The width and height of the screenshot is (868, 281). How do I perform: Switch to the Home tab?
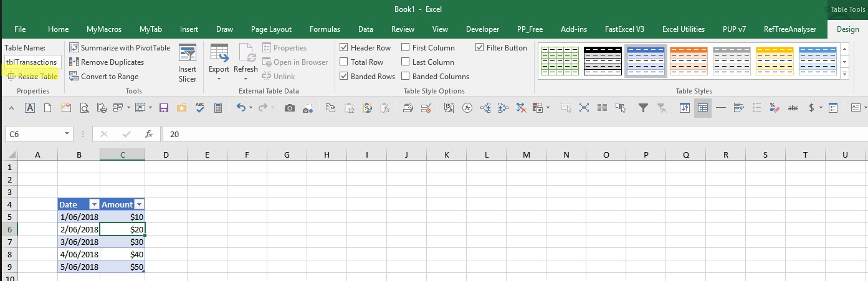[58, 29]
